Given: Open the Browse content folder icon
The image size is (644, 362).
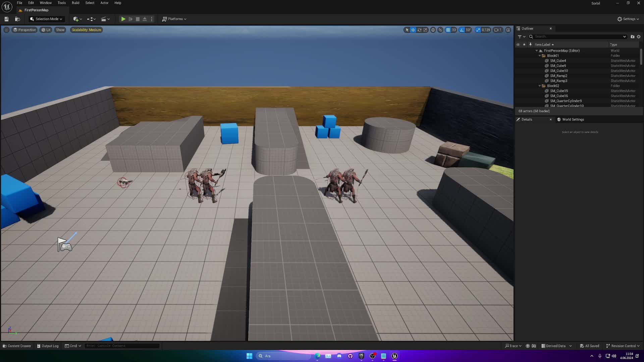Looking at the screenshot, I should tap(17, 19).
